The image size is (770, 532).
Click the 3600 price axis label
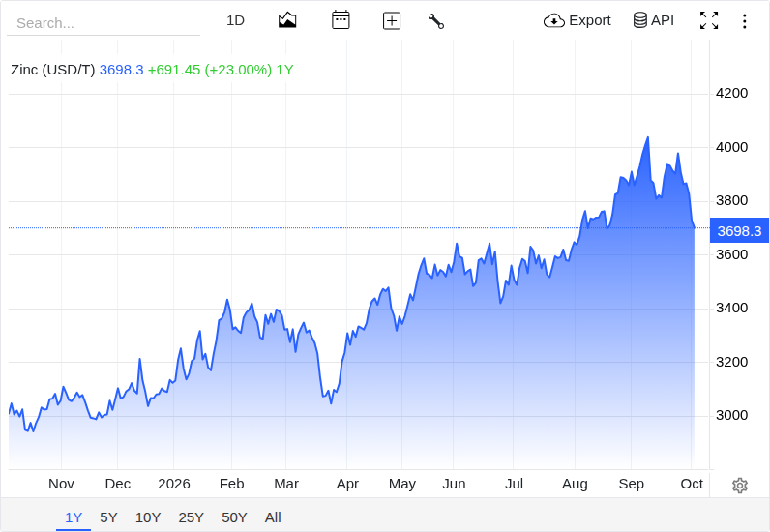(x=731, y=254)
